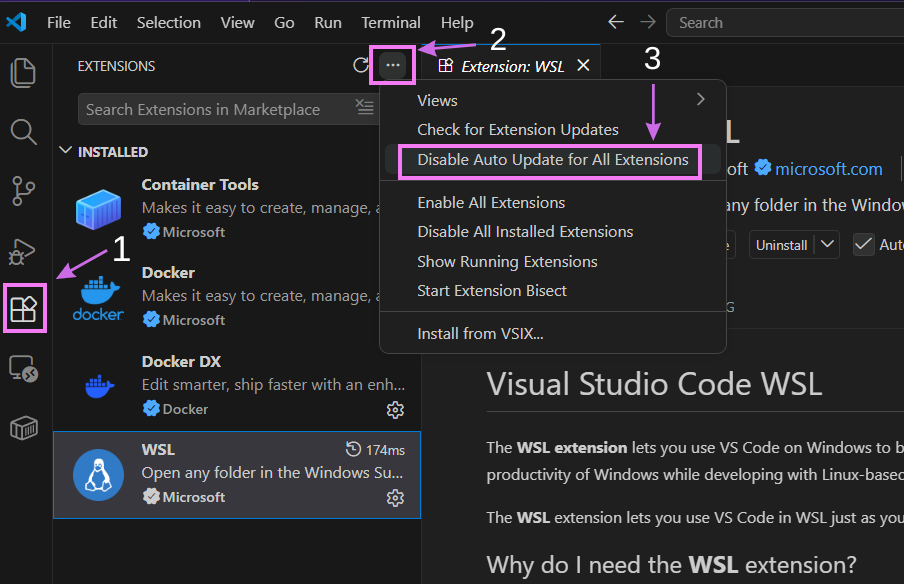Click the Container Tools extension icon
Viewport: 904px width, 584px height.
[99, 209]
